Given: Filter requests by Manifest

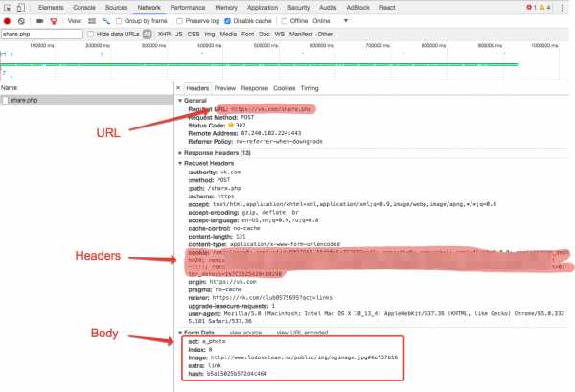Looking at the screenshot, I should pyautogui.click(x=301, y=35).
